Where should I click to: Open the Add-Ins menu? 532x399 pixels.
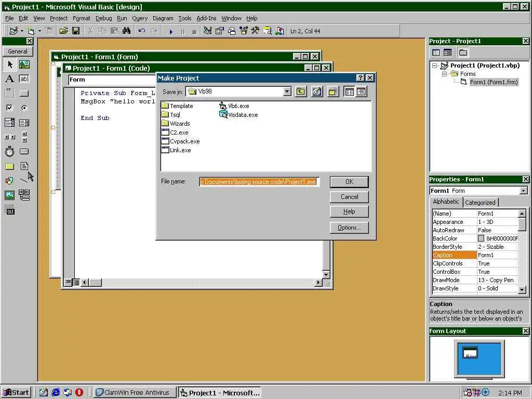[206, 18]
